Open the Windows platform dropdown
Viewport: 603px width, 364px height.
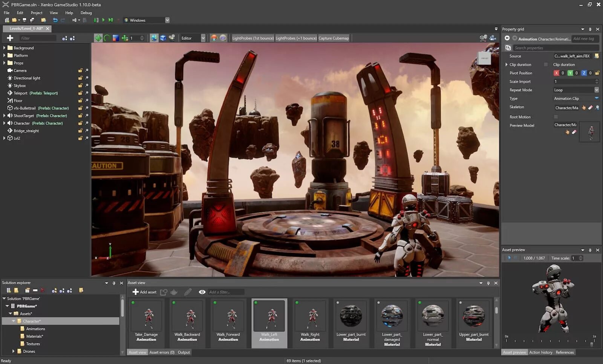[x=167, y=20]
